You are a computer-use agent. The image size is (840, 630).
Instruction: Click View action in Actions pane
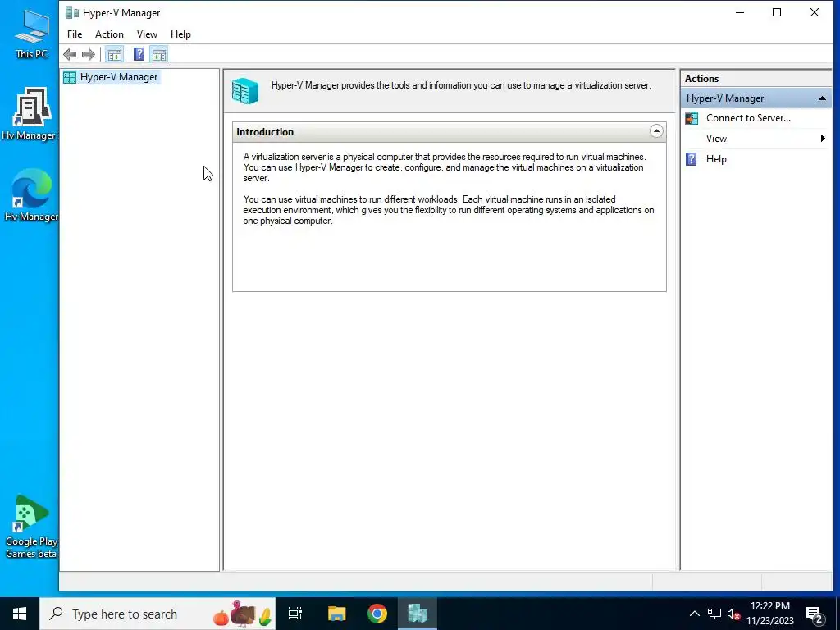pyautogui.click(x=716, y=139)
